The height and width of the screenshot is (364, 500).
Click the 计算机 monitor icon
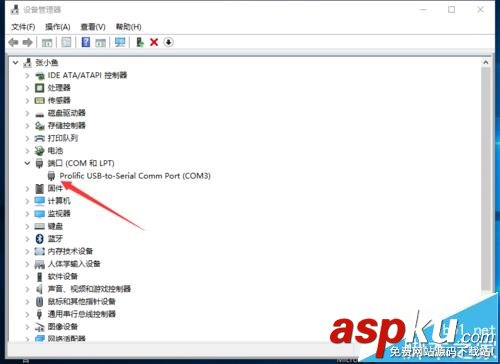[40, 201]
